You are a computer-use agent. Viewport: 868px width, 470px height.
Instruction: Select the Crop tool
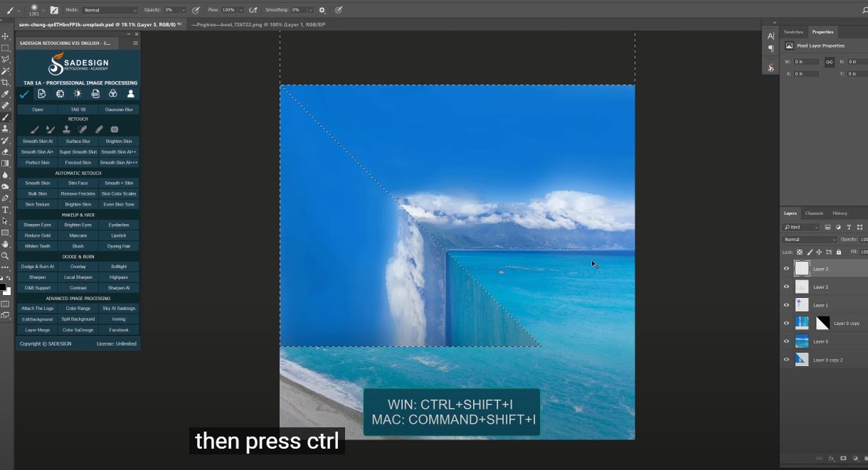pyautogui.click(x=6, y=82)
